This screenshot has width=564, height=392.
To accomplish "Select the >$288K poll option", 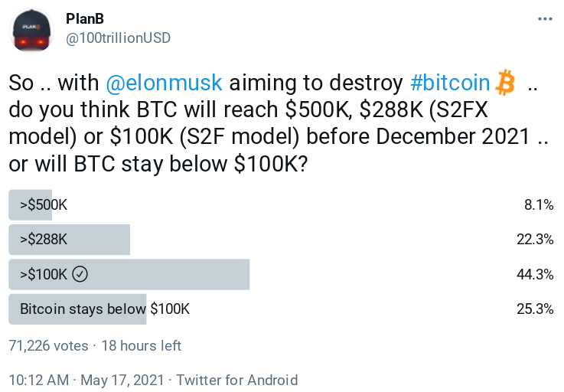I will (44, 240).
